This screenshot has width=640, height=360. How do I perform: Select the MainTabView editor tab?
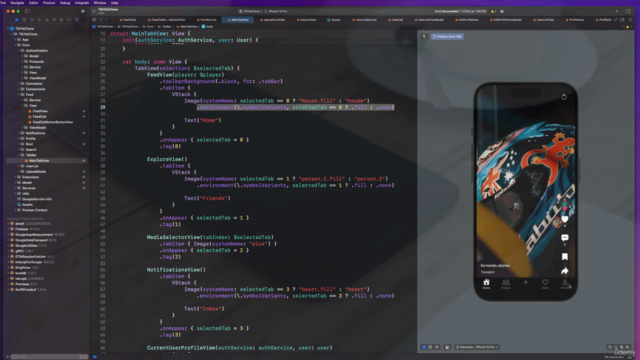pyautogui.click(x=238, y=20)
